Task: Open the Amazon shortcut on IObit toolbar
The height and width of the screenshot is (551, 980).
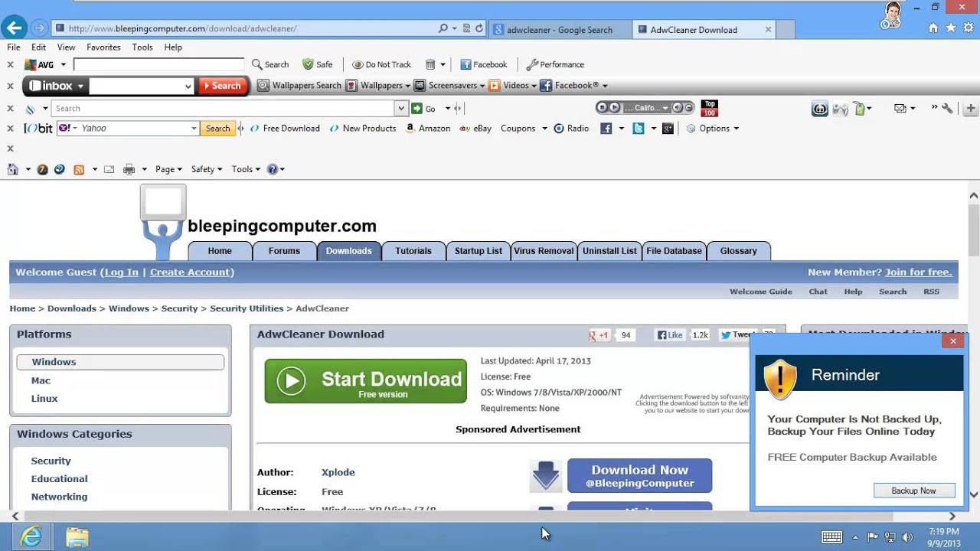Action: [428, 129]
